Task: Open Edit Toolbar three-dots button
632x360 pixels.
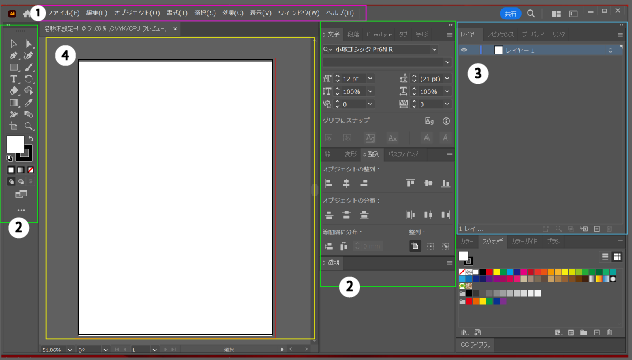Action: click(x=21, y=210)
